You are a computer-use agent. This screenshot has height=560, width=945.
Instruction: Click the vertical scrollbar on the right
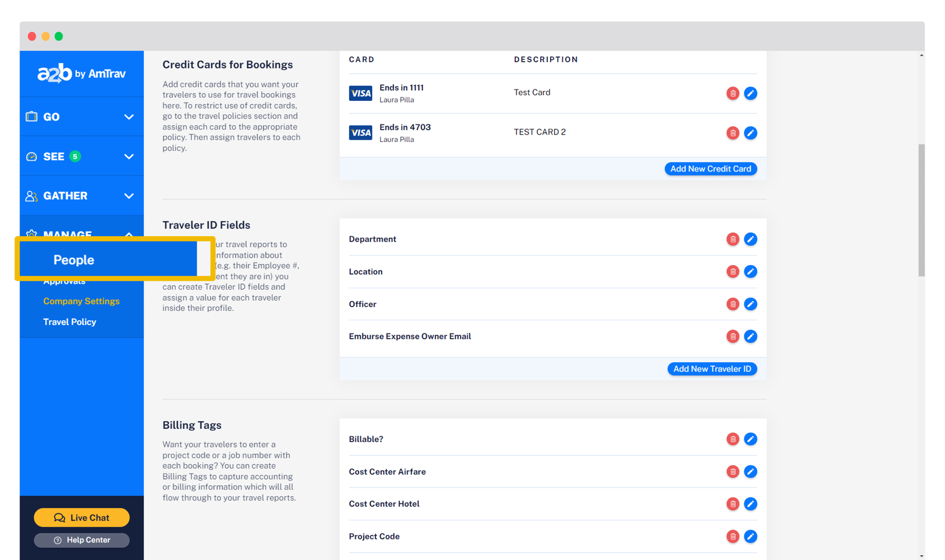pos(921,210)
